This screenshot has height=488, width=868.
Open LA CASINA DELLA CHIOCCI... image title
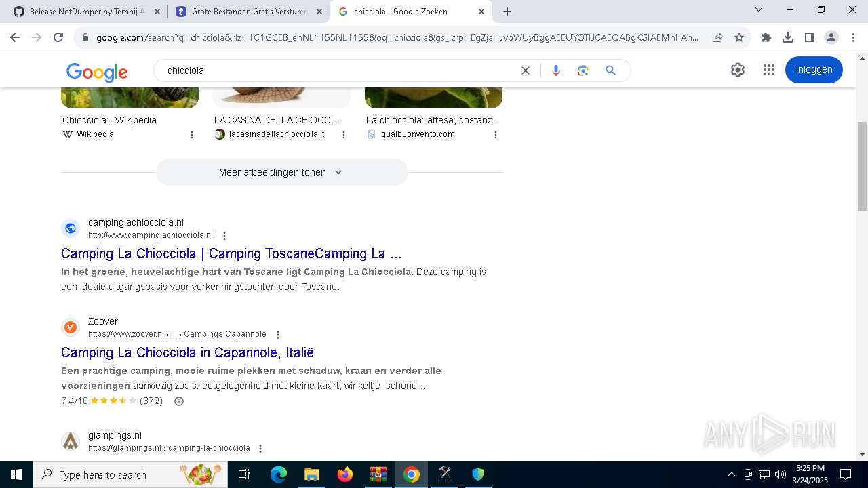click(x=277, y=120)
